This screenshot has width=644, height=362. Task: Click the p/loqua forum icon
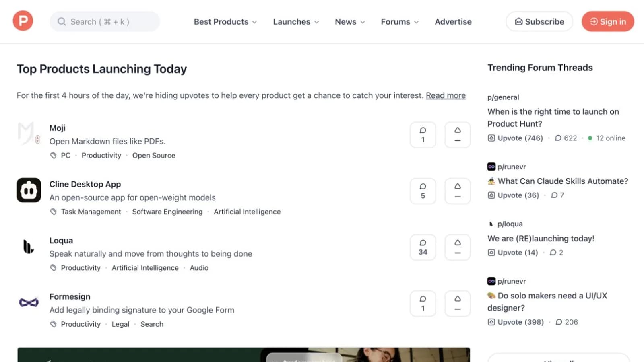click(491, 224)
